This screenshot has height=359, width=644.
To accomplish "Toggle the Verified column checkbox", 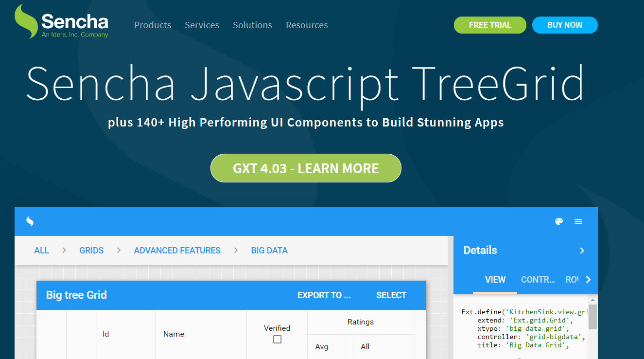I will click(x=277, y=339).
